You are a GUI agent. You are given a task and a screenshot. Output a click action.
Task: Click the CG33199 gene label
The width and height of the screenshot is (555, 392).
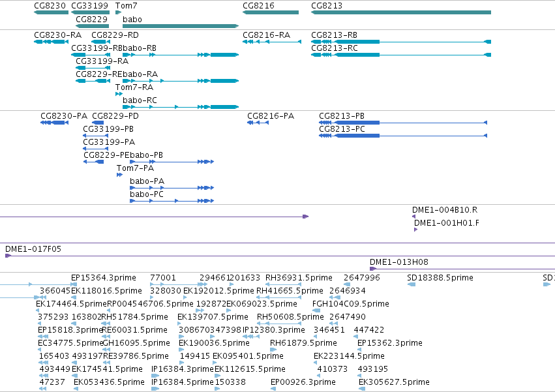tap(89, 6)
